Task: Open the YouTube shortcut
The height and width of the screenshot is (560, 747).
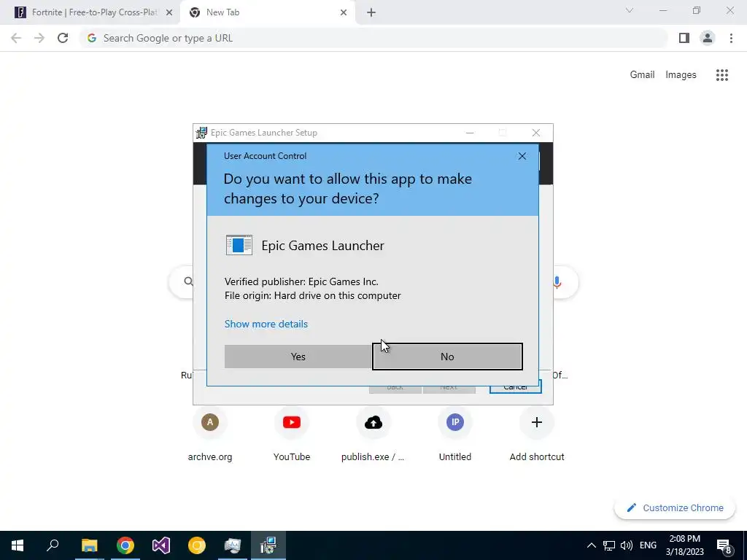Action: pos(292,435)
